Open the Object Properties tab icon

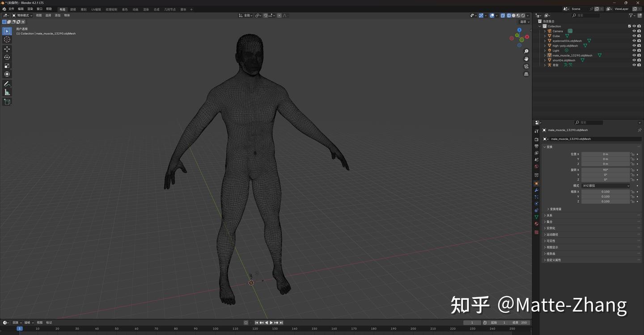pyautogui.click(x=536, y=183)
